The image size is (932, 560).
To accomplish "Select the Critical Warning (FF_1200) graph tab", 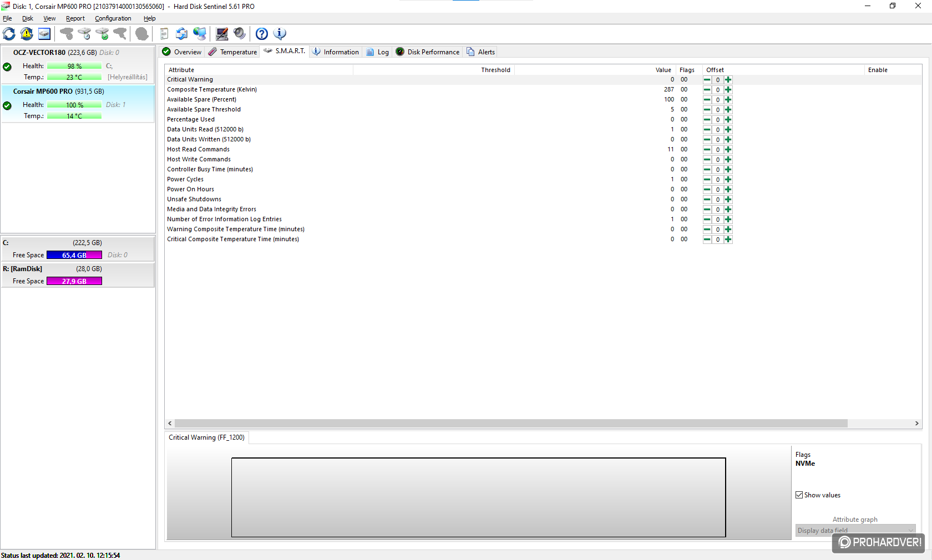I will click(207, 437).
